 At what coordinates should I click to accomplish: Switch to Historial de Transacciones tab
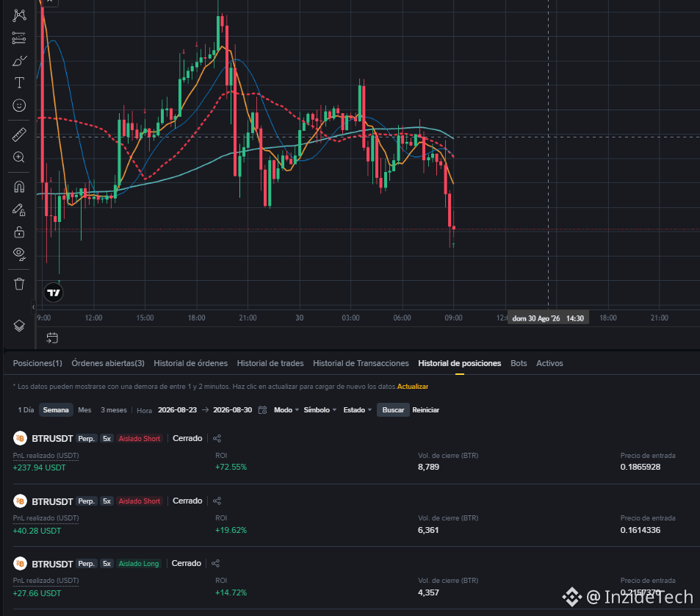(361, 363)
